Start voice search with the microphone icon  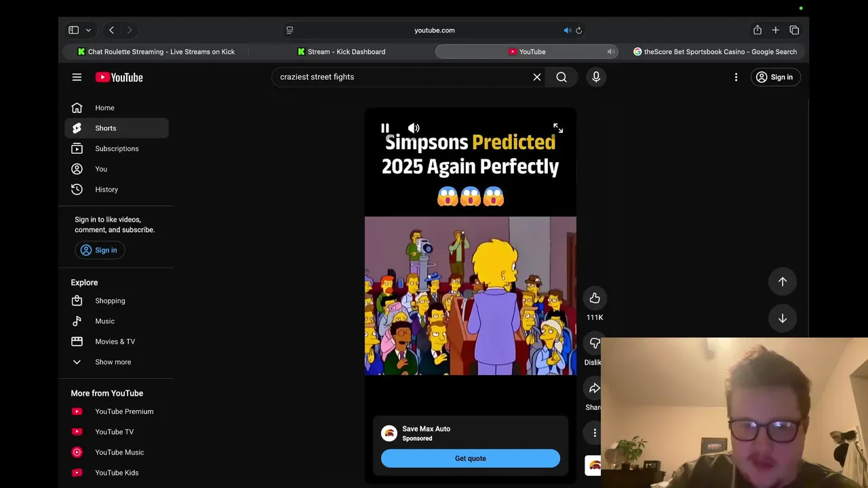[x=596, y=77]
